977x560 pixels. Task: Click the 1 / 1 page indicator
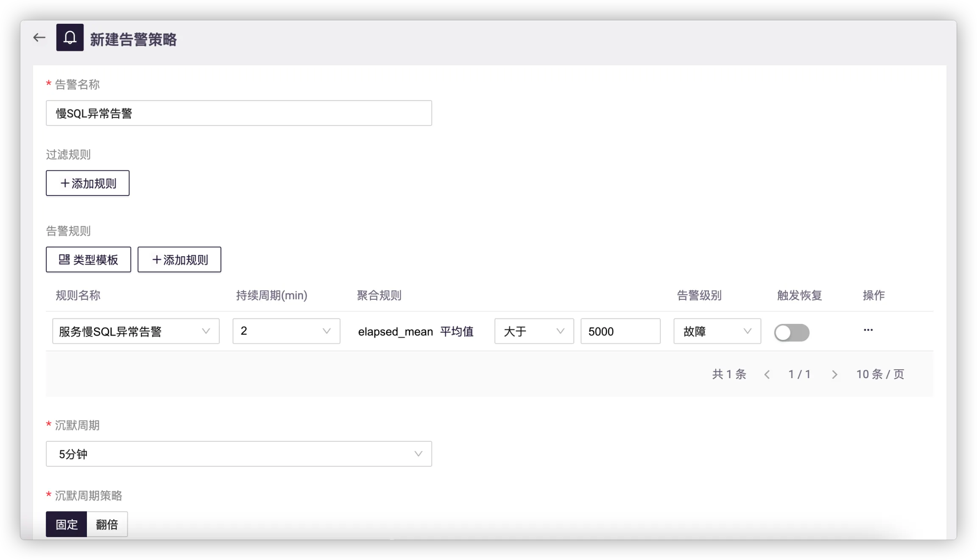pyautogui.click(x=799, y=374)
